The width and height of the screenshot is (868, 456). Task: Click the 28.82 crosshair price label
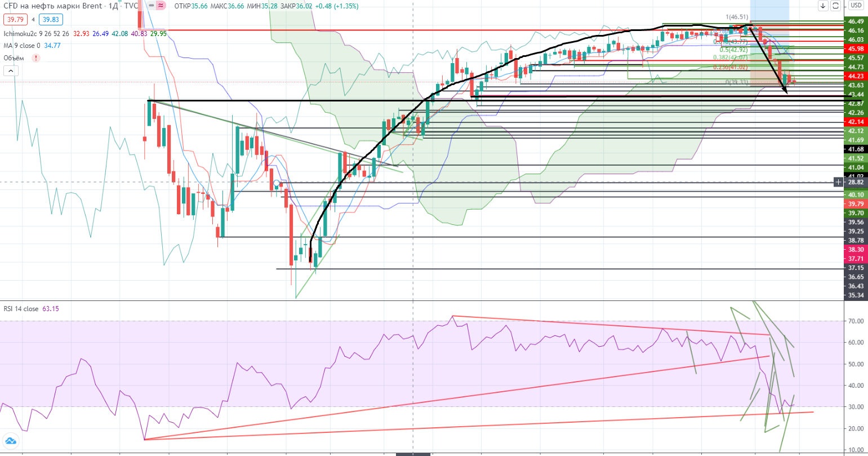pyautogui.click(x=856, y=182)
